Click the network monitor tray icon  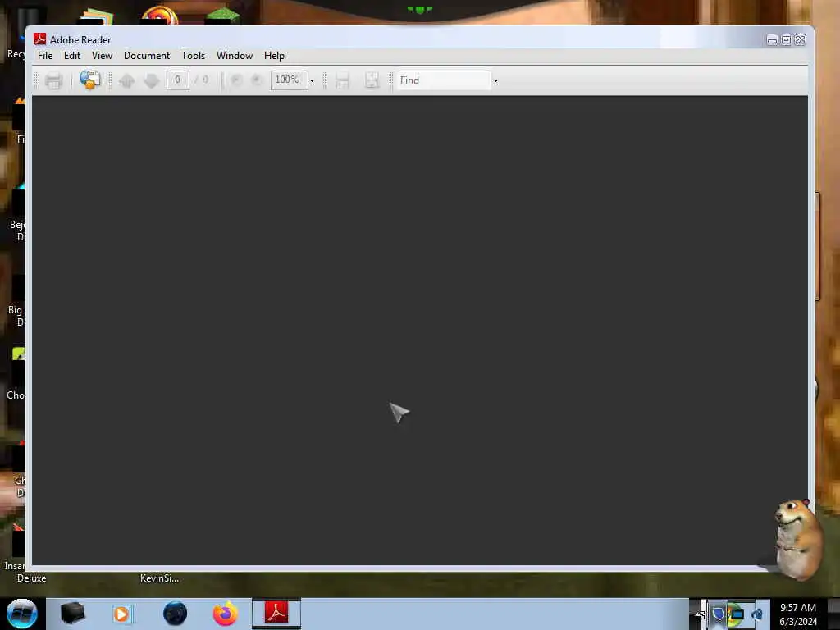(x=737, y=614)
